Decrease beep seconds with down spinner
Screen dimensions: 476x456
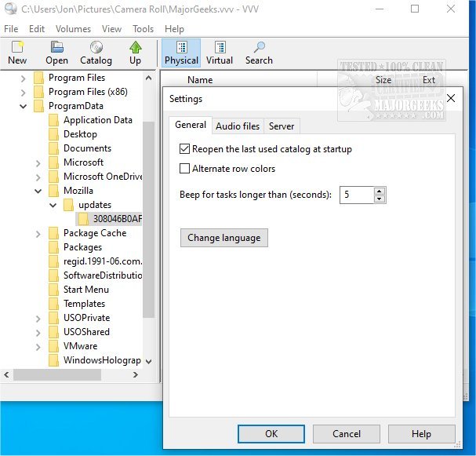pyautogui.click(x=380, y=199)
